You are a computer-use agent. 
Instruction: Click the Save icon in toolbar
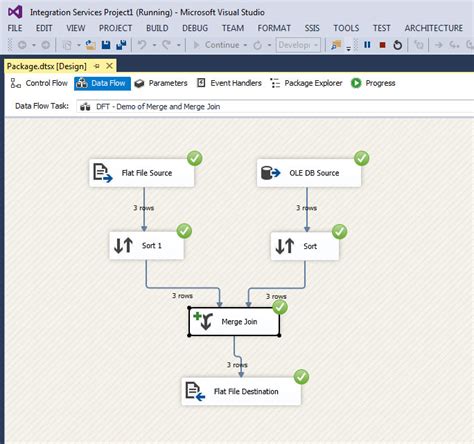106,45
